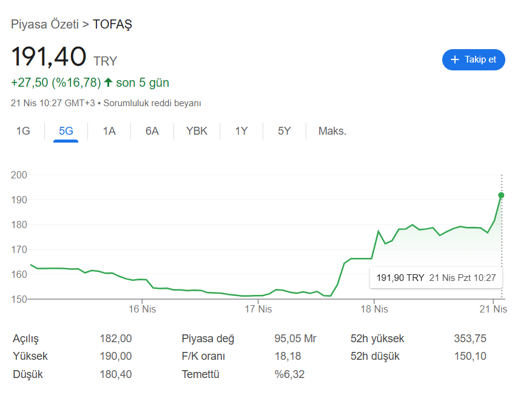532x395 pixels.
Task: Show the 1A monthly chart tab
Action: pos(109,131)
